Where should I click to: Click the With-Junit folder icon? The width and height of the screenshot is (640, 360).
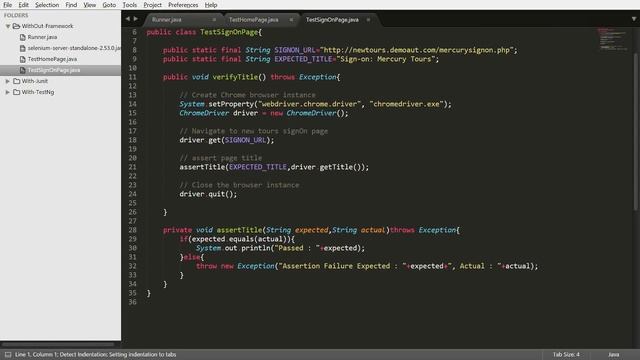click(x=16, y=81)
